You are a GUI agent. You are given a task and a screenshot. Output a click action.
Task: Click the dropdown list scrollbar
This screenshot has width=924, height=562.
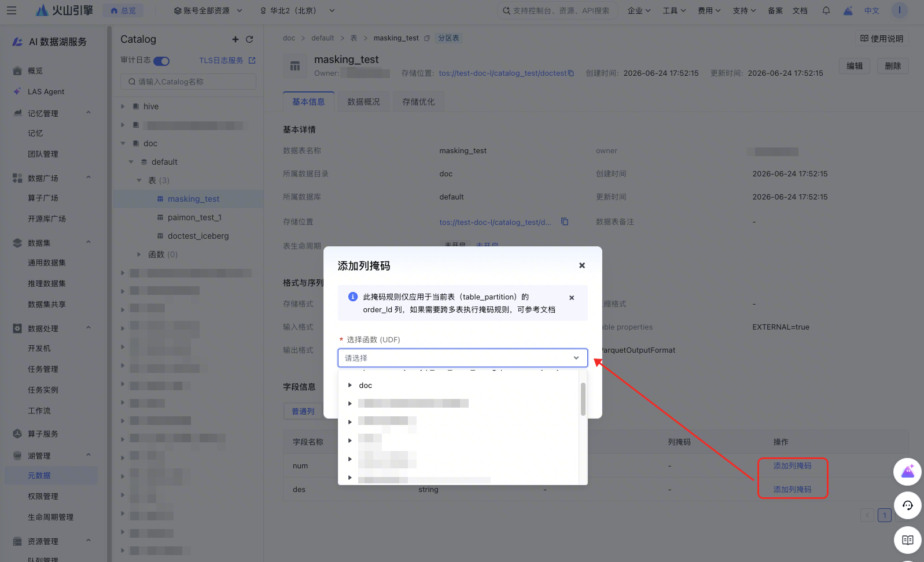pos(583,399)
